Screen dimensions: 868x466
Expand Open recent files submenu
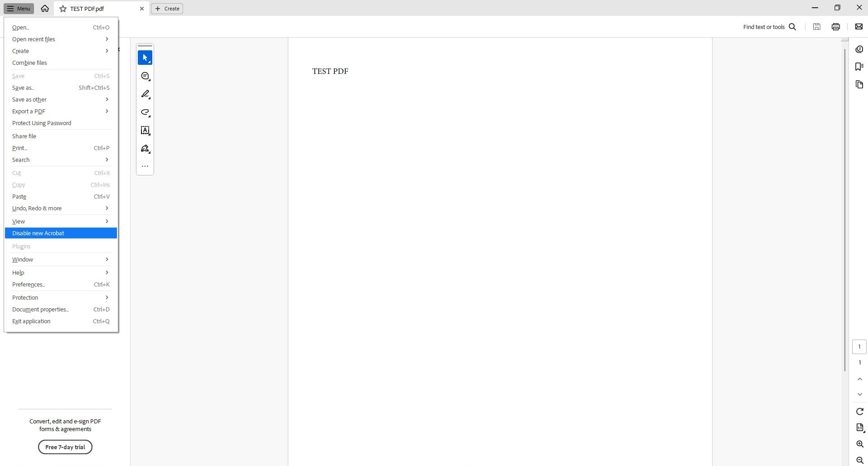tap(61, 39)
